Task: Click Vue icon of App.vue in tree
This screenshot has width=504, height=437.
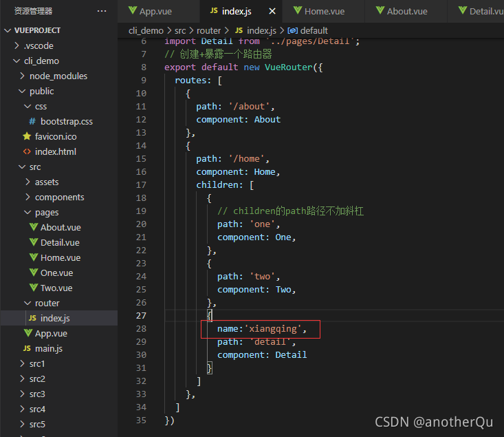Action: 28,333
